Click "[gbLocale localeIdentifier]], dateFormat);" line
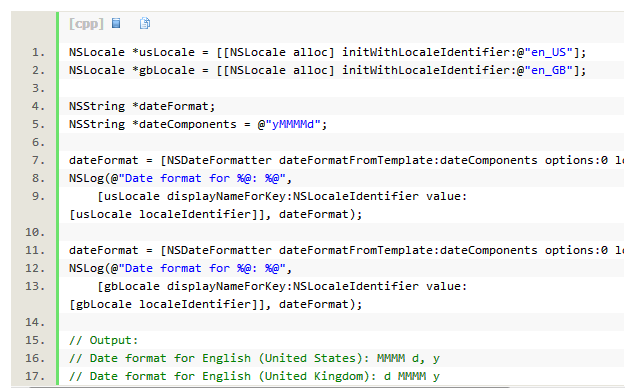 [215, 304]
